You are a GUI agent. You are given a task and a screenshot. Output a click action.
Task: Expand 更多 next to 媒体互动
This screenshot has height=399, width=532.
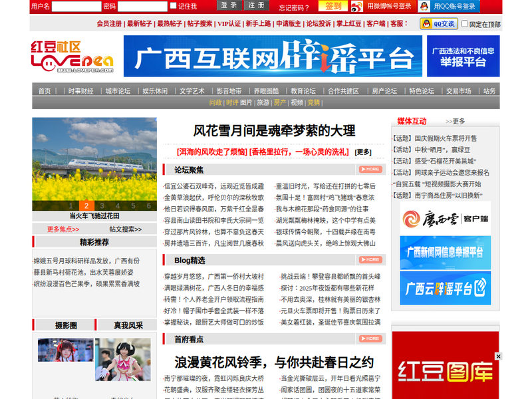point(456,121)
